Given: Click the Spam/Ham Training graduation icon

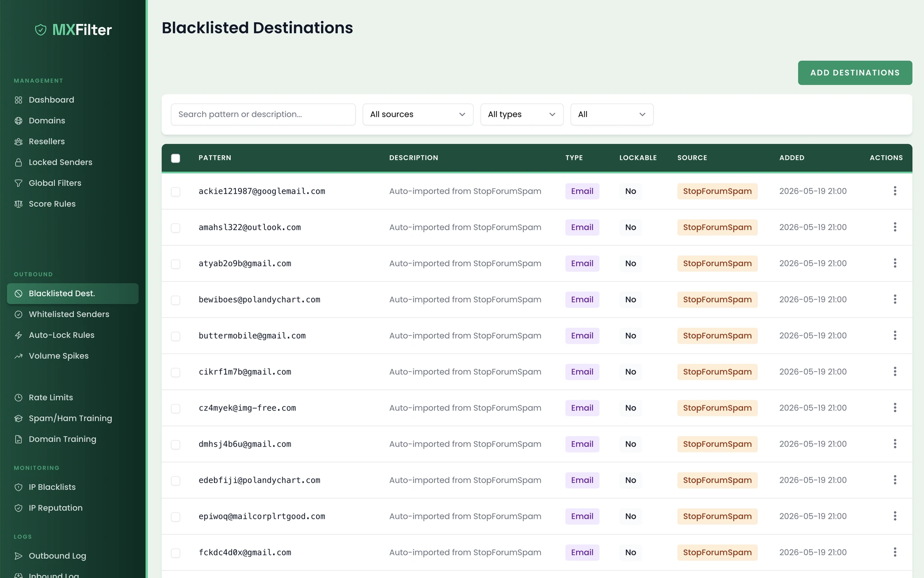Looking at the screenshot, I should (x=18, y=418).
